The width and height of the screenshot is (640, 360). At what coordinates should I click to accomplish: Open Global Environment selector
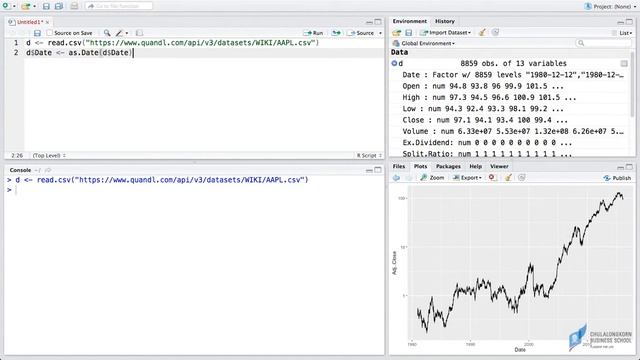point(424,43)
